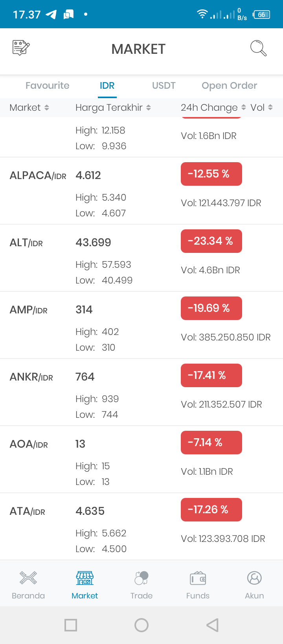Tap the notes edit icon in header
Screen dimensions: 283x644
(21, 48)
